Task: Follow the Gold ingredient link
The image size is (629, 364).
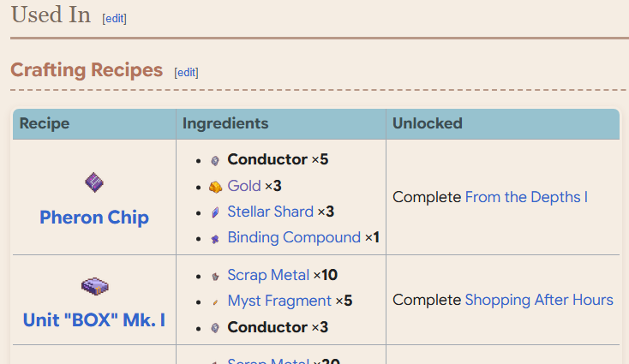Action: pos(244,186)
